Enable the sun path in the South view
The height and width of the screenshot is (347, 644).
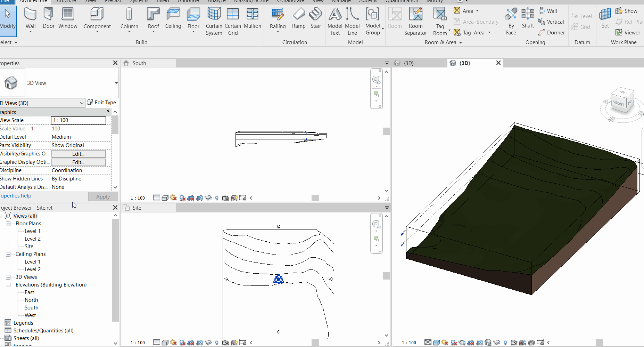pos(173,198)
